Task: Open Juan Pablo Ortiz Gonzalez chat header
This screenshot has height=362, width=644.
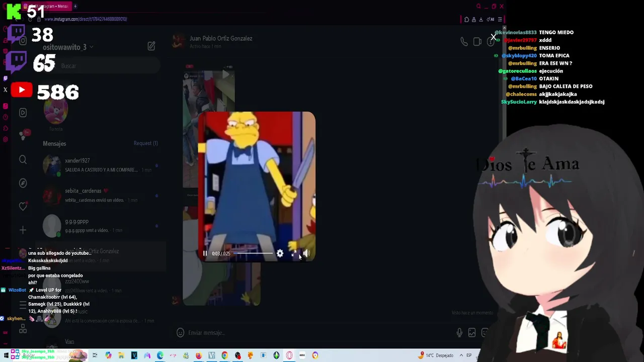Action: [x=220, y=38]
